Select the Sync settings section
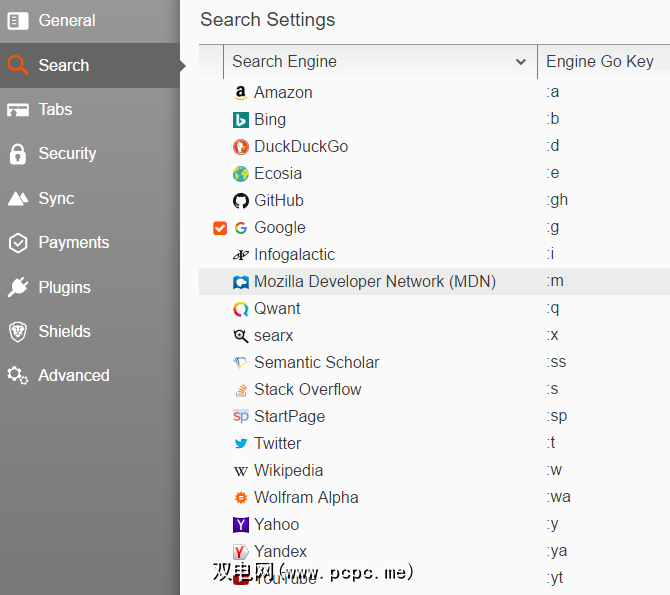The image size is (670, 595). [56, 199]
